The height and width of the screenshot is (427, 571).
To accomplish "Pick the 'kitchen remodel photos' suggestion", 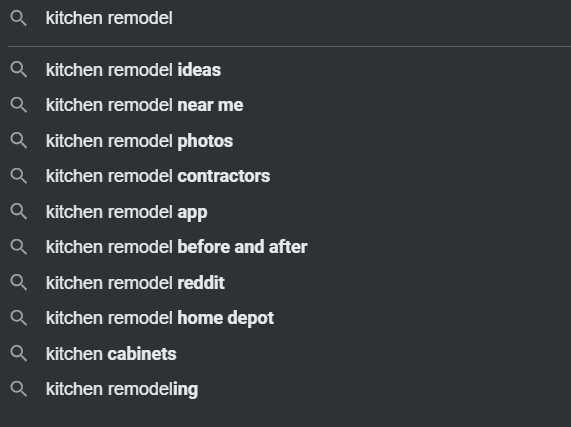I will (x=286, y=141).
